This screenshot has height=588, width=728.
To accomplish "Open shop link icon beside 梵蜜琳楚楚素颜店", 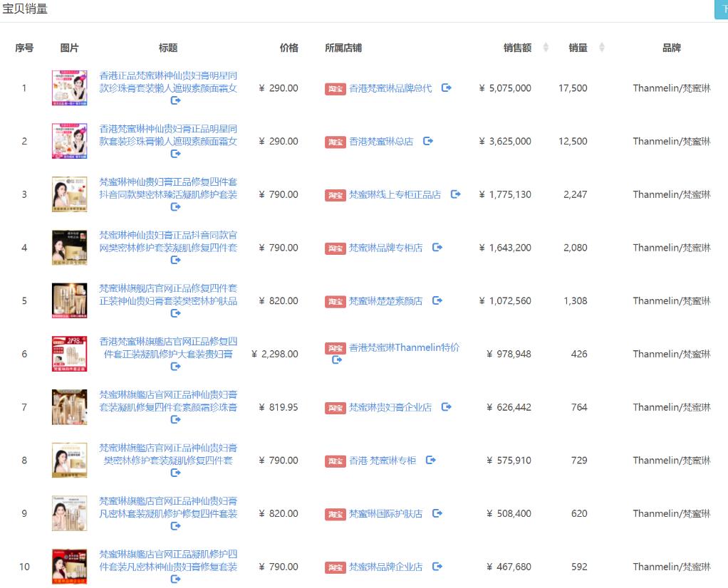I will (x=437, y=300).
